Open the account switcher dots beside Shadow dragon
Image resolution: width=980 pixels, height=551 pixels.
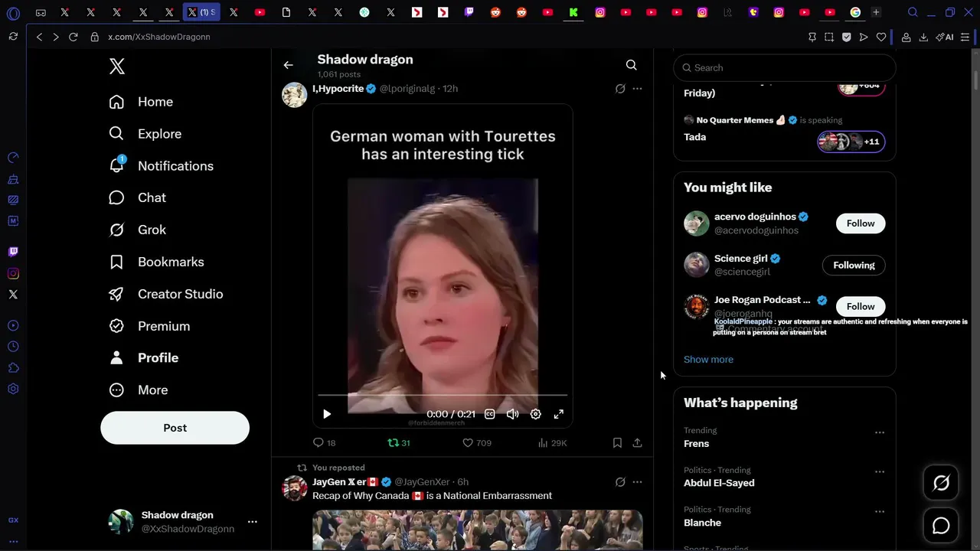pos(252,522)
